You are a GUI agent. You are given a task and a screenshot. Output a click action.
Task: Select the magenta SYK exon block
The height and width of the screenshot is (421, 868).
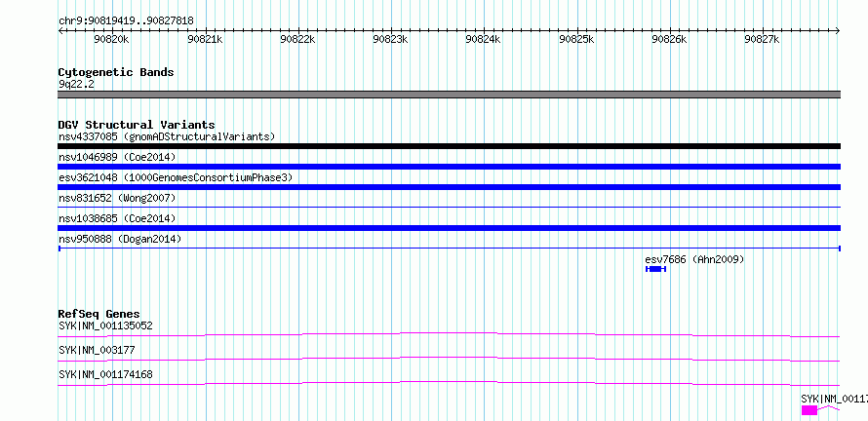pyautogui.click(x=809, y=410)
